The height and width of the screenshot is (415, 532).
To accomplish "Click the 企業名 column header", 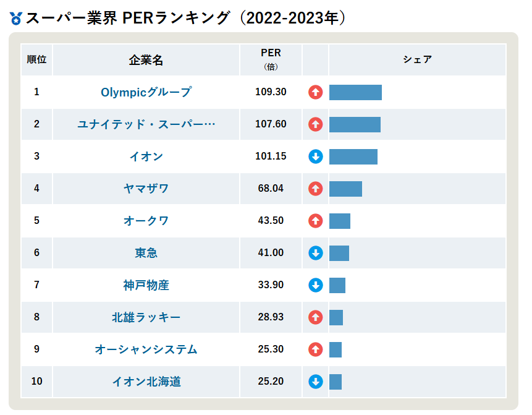I will (x=146, y=60).
